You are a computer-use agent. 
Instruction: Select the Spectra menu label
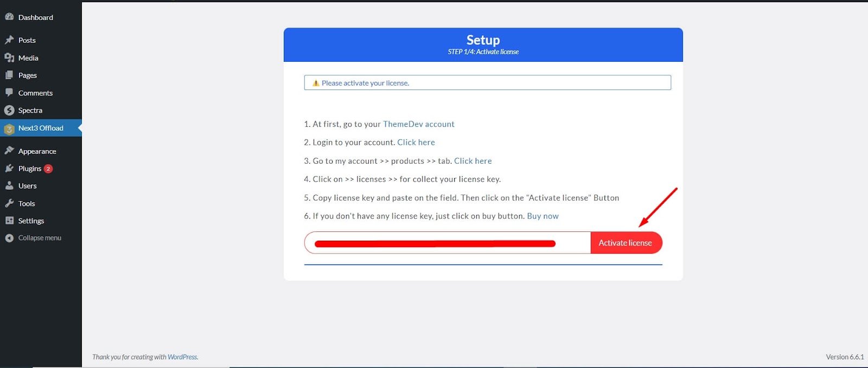(30, 110)
